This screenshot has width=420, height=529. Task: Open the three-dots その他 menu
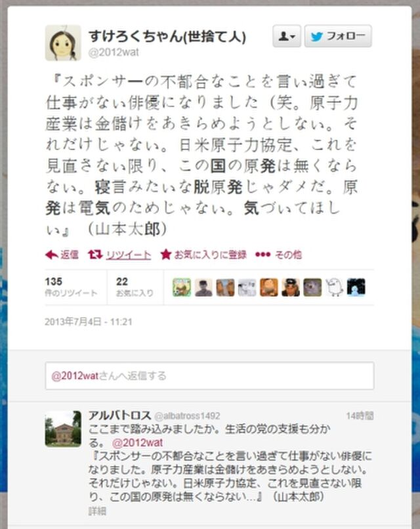[279, 255]
